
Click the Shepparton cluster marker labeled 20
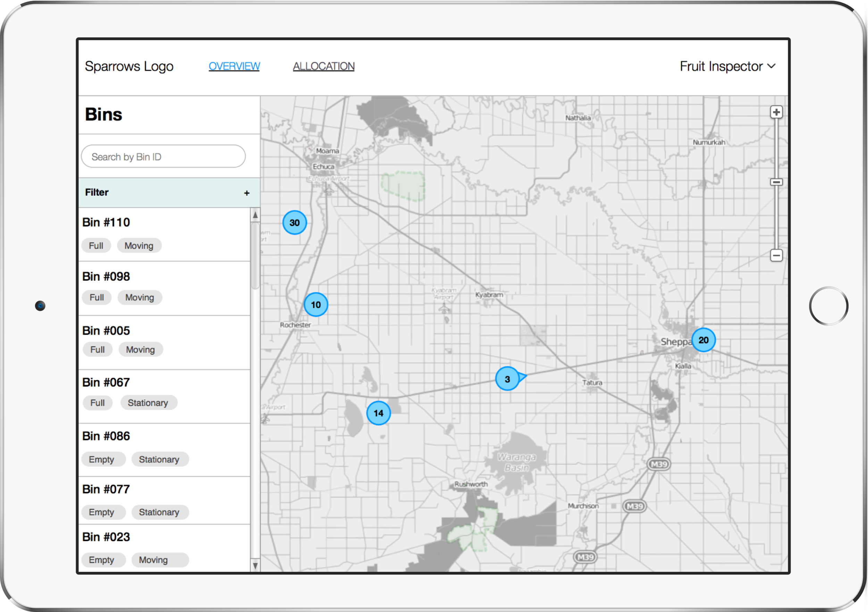click(703, 340)
